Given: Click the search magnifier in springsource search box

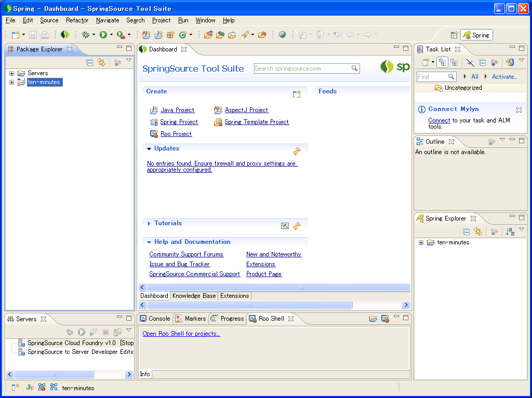Looking at the screenshot, I should (x=354, y=68).
